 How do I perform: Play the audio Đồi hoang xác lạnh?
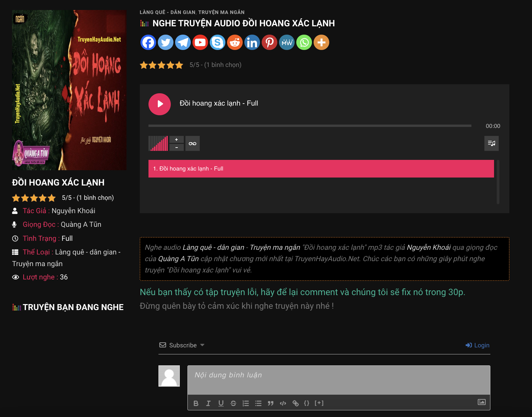(x=159, y=104)
